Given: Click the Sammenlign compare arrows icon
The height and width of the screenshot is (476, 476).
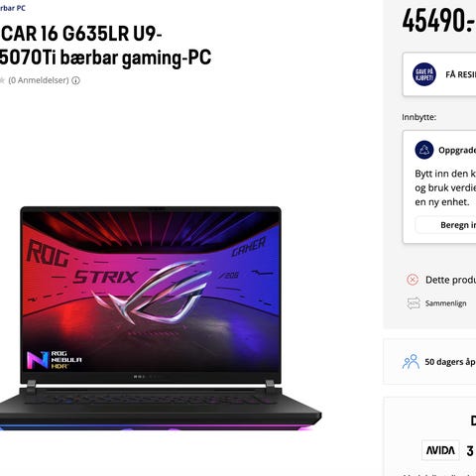Looking at the screenshot, I should pyautogui.click(x=414, y=303).
